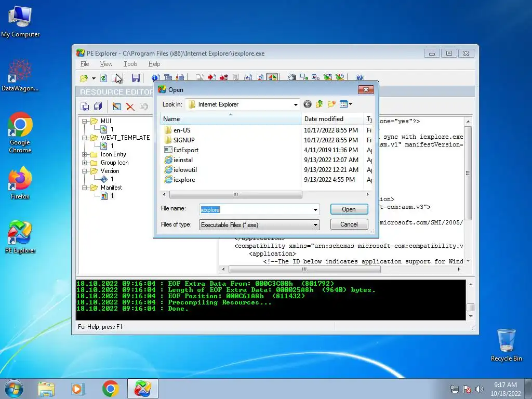Select item 1 under WEVT_TEMPLATE
Image resolution: width=532 pixels, height=399 pixels.
pos(108,146)
